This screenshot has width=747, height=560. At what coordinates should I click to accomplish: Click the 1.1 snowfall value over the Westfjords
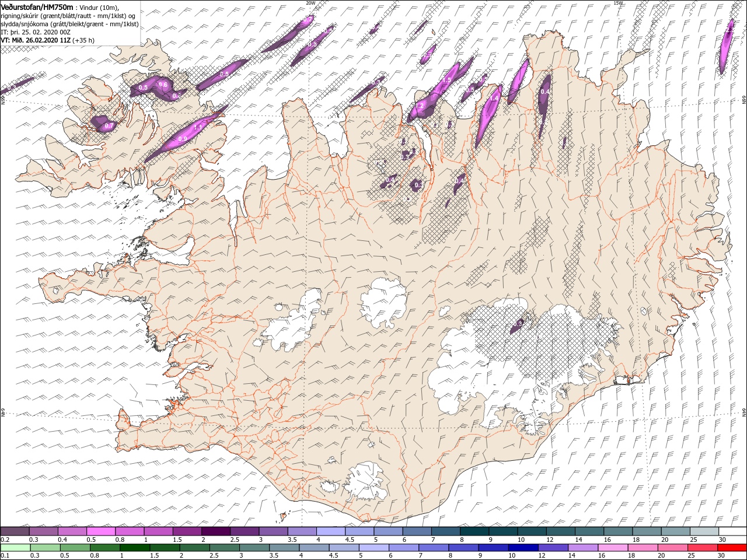197,127
